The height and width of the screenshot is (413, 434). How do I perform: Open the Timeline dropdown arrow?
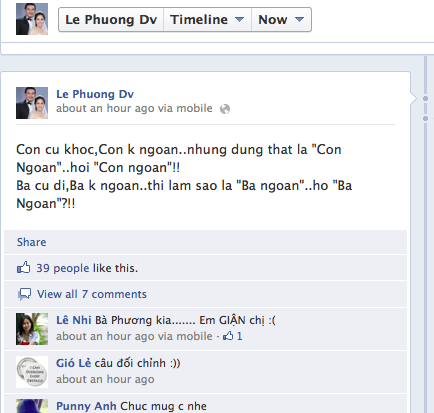point(239,19)
